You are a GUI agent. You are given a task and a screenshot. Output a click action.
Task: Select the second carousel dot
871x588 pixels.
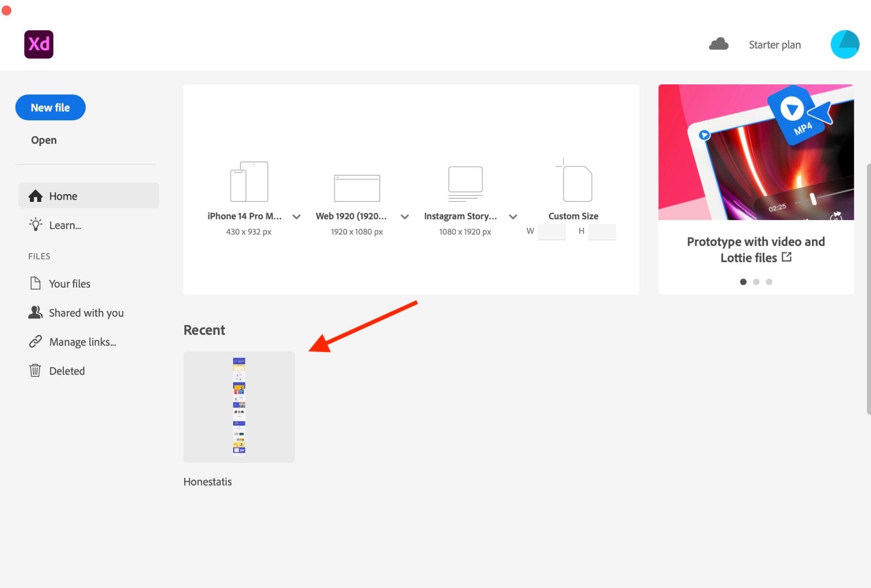756,282
